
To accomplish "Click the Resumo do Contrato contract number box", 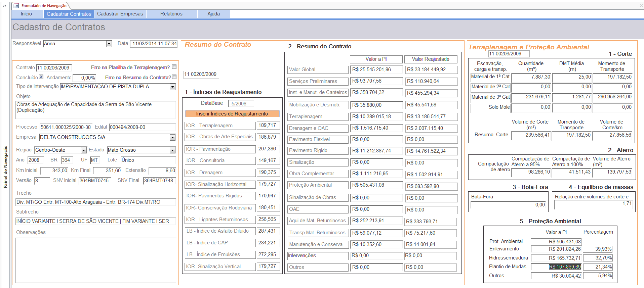I will 201,75.
